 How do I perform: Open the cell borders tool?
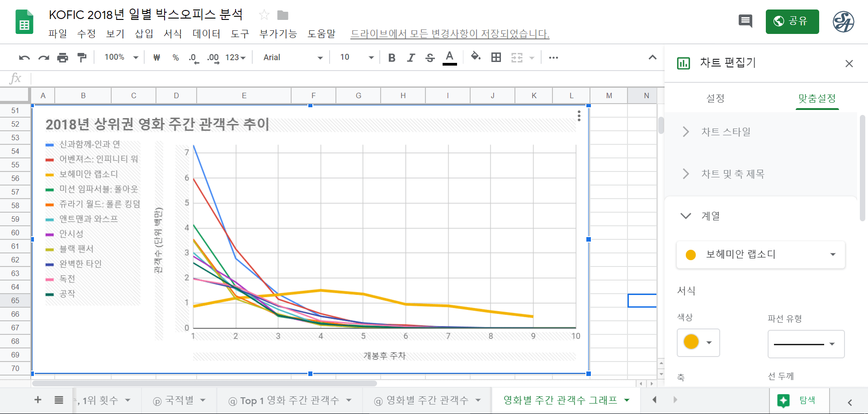tap(496, 57)
